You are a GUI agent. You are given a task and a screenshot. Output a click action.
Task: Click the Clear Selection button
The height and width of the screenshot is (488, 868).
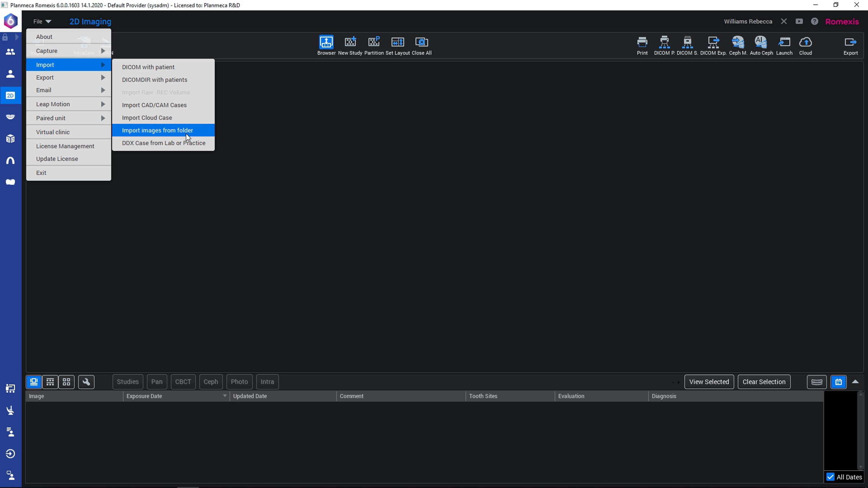point(764,382)
